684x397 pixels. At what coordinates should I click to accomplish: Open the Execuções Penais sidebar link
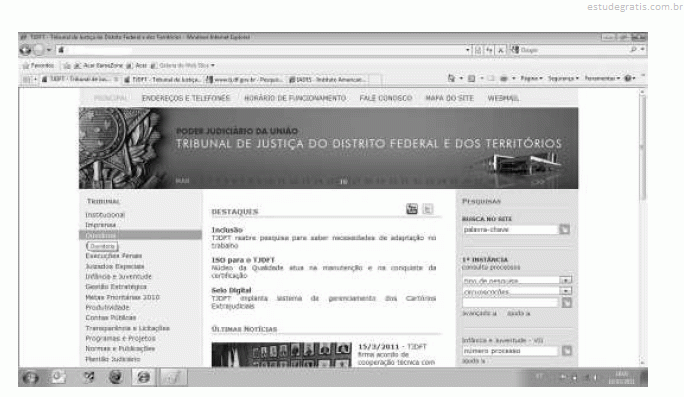[x=114, y=256]
